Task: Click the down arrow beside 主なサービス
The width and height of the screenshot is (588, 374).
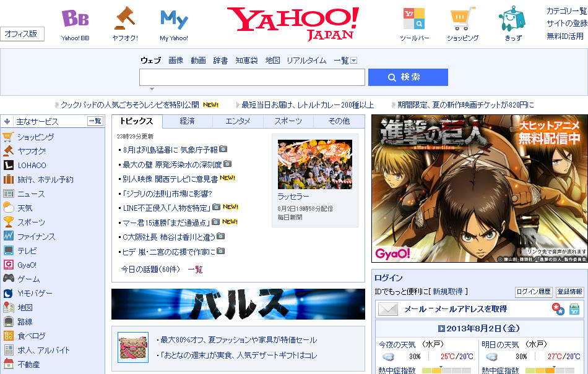Action: pos(7,121)
